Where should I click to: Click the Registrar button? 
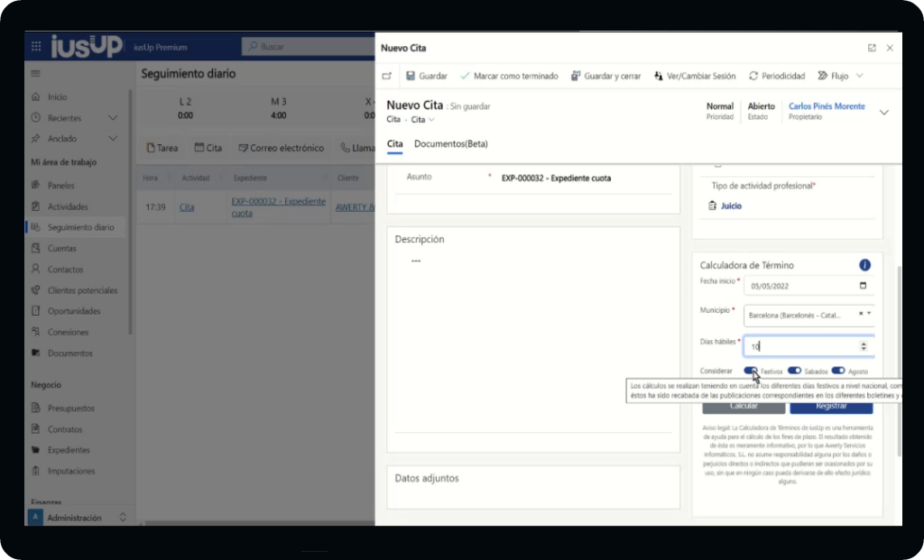[x=830, y=406]
